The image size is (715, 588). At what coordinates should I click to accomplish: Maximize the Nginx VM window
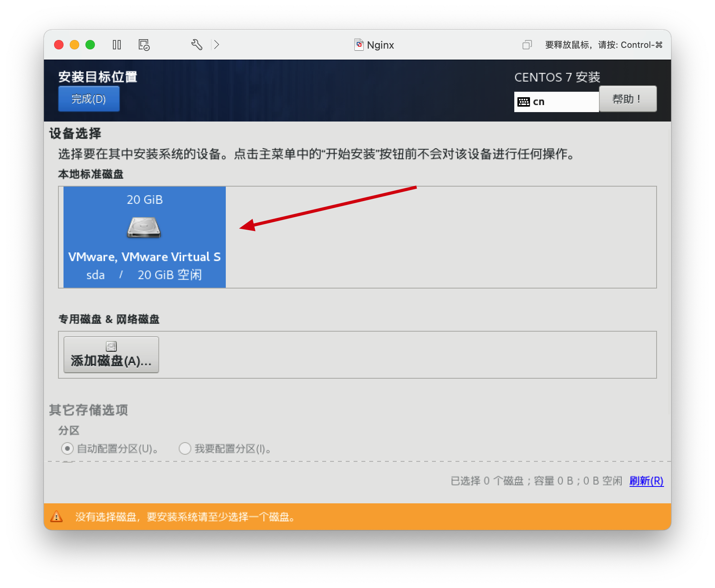point(90,45)
